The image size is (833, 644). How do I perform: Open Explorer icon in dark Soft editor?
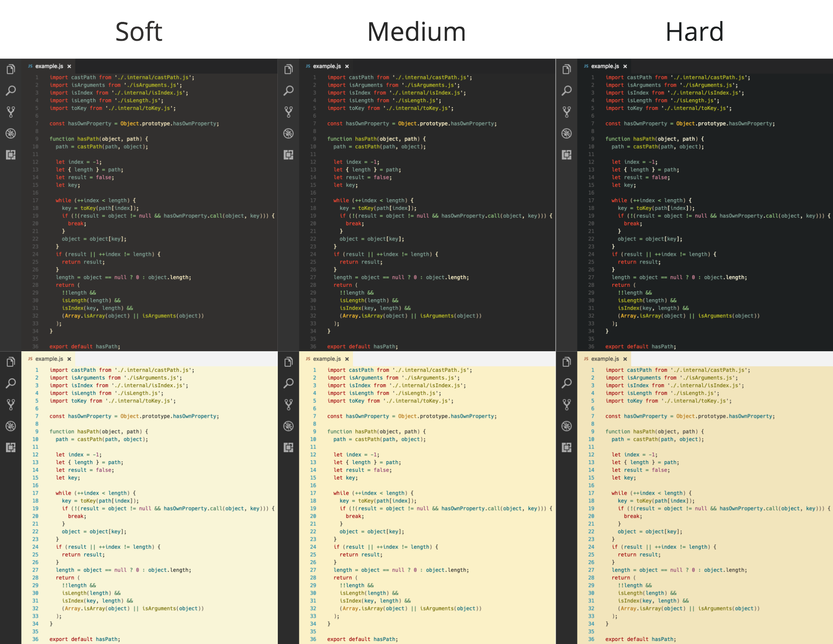(11, 69)
